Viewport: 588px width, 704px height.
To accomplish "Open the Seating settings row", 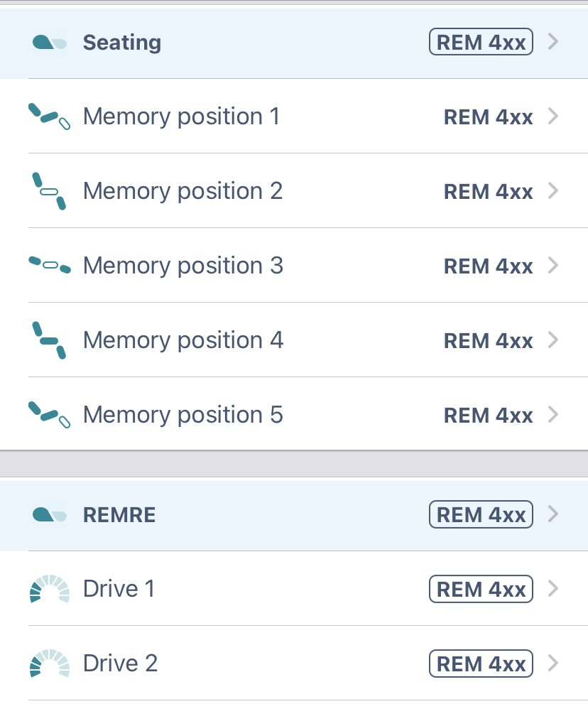I will (213, 42).
